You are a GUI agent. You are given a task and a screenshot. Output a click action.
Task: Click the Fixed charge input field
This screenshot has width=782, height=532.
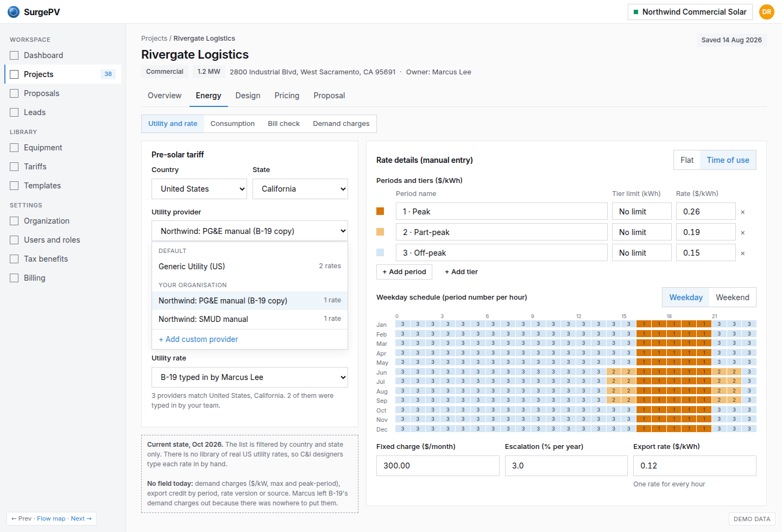(x=438, y=466)
